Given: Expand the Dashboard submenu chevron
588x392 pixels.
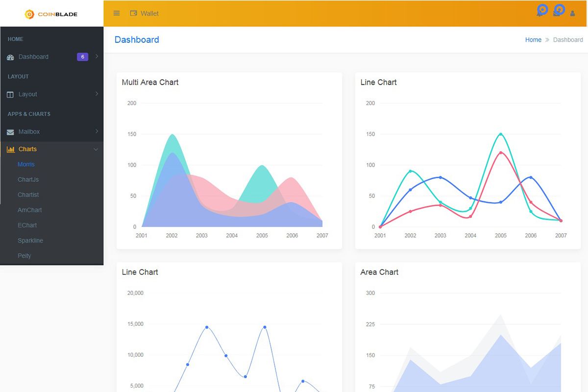Looking at the screenshot, I should (97, 56).
